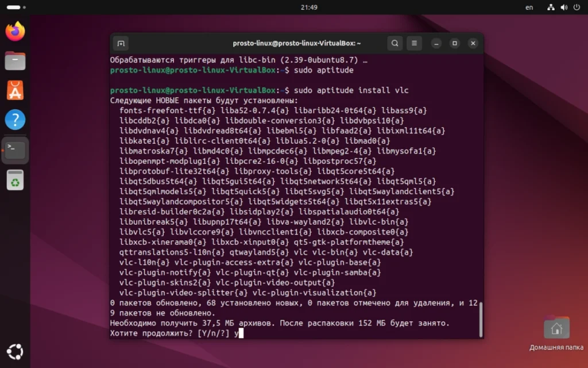The image size is (588, 368).
Task: Open Firefox from the dock
Action: point(15,31)
